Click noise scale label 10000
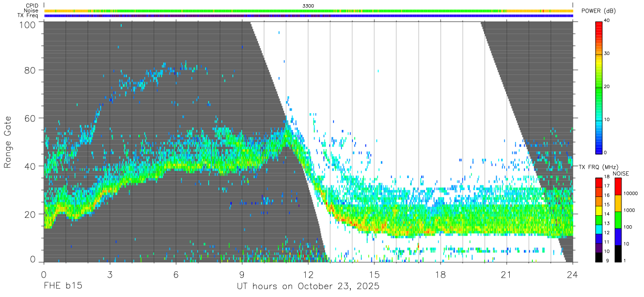 tap(630, 193)
